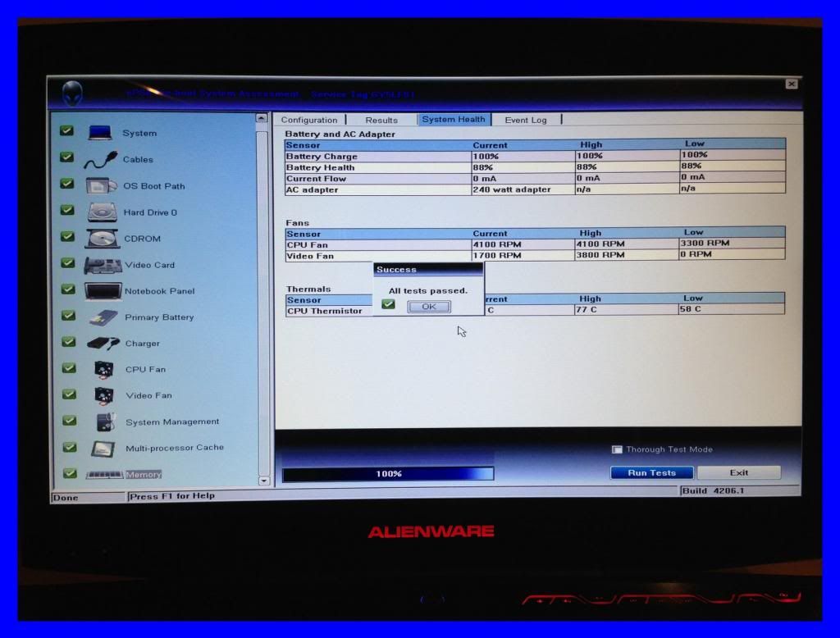Click the AC adapter sensor row
This screenshot has height=638, width=840.
click(x=535, y=189)
